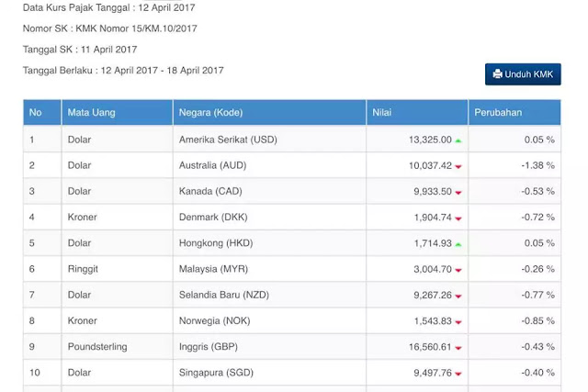This screenshot has height=392, width=588.
Task: Click the red down arrow beside 1,543.83
Action: pyautogui.click(x=458, y=322)
